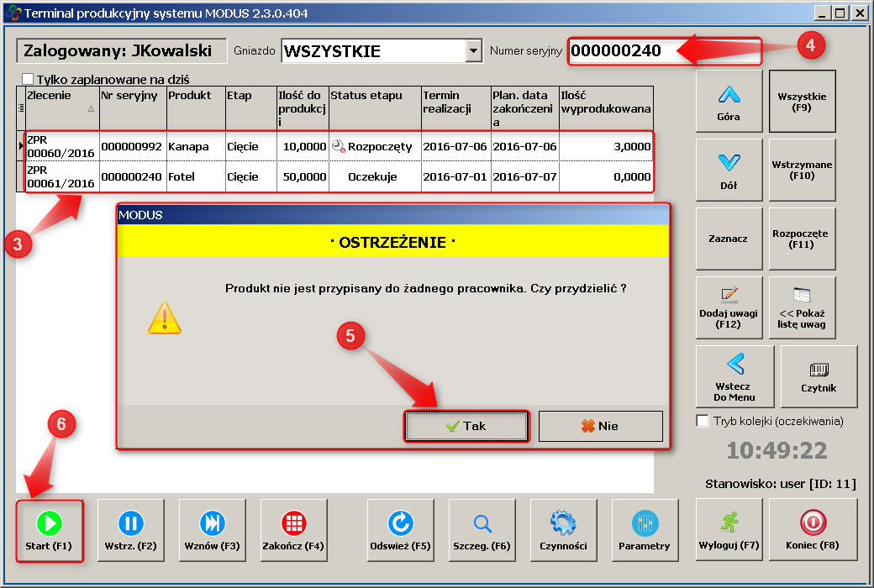Dismiss the dialog by clicking Nie

[600, 426]
